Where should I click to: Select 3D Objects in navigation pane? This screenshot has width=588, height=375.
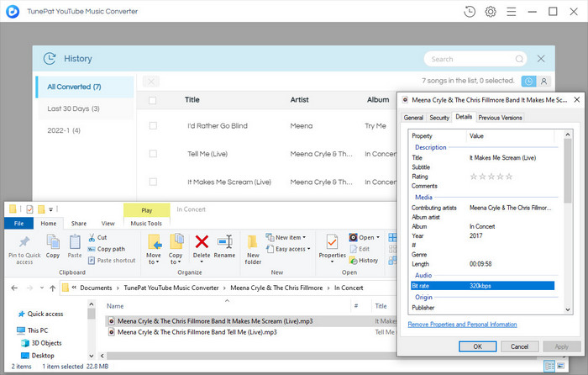42,343
